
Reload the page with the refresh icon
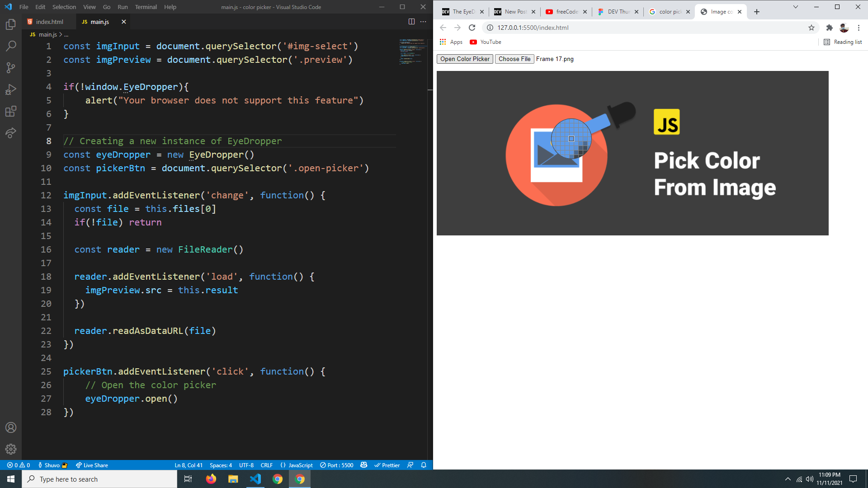472,28
